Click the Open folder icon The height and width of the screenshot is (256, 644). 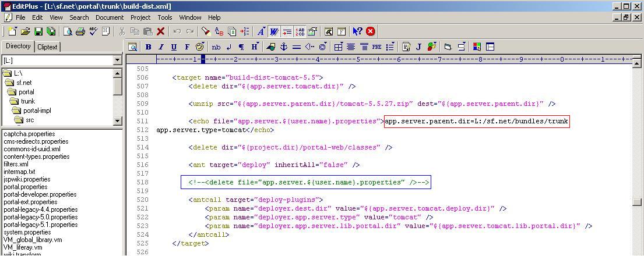[26, 31]
